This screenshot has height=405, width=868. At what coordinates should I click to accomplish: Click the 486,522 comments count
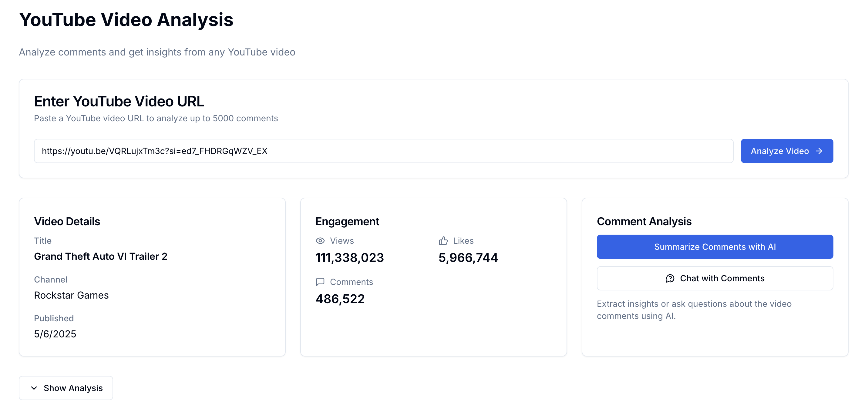click(340, 299)
